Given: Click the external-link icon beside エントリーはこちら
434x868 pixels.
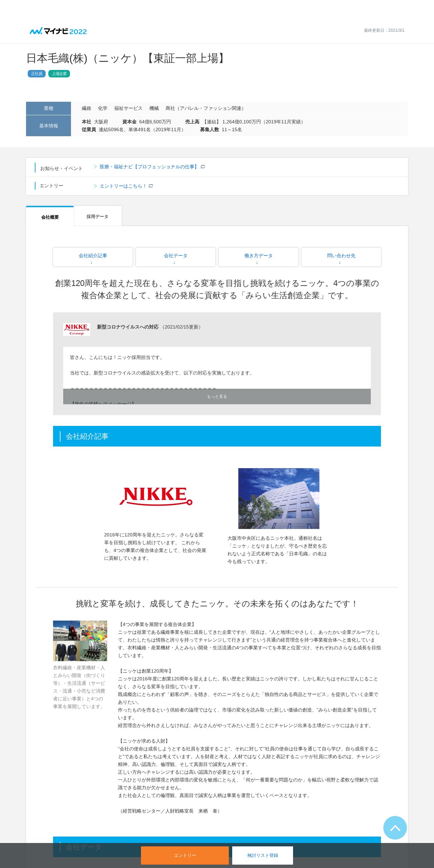Looking at the screenshot, I should 151,186.
